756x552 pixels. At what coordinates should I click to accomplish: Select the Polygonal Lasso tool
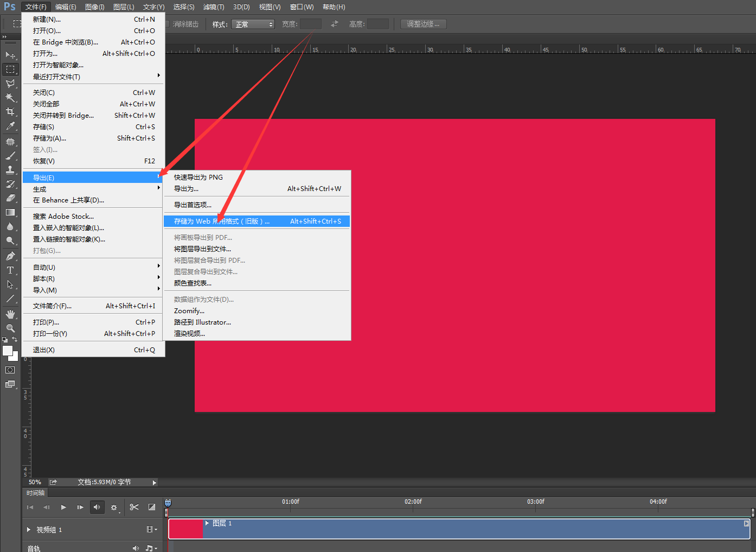pos(10,84)
